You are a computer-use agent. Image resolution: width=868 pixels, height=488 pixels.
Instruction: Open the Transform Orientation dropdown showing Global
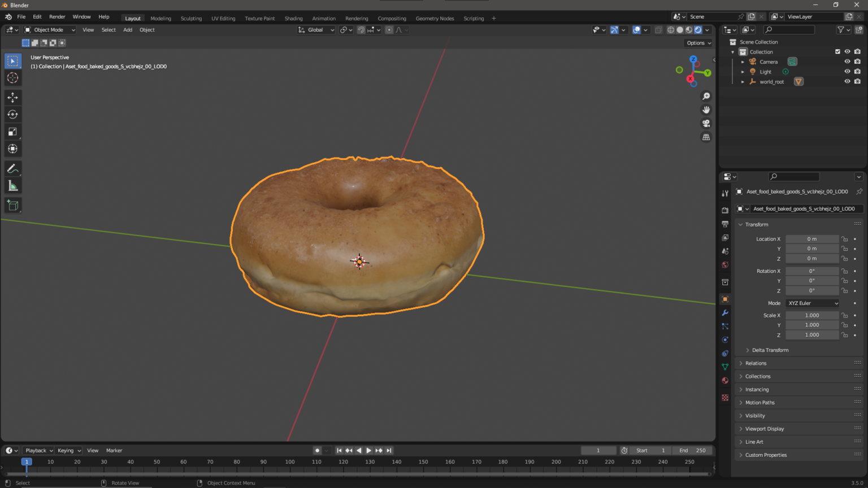pos(315,29)
